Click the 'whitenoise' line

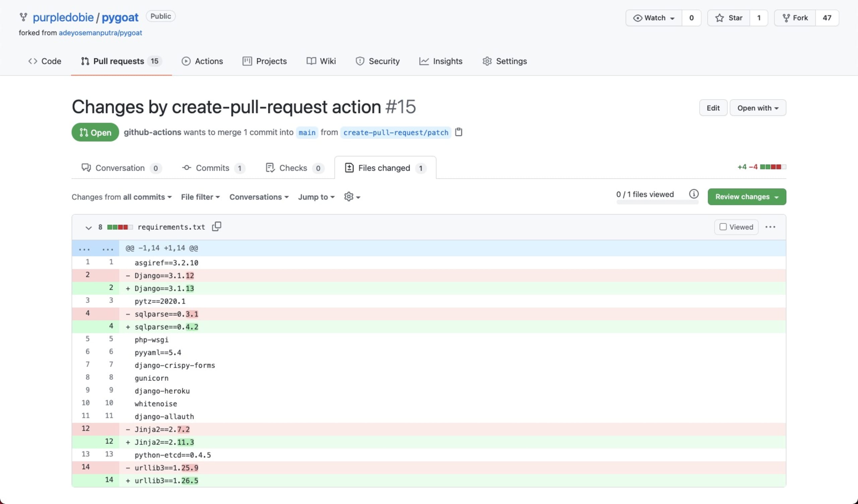(429, 404)
